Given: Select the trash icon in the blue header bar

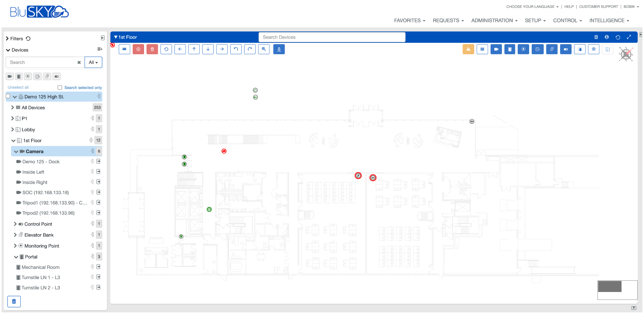Looking at the screenshot, I should click(596, 37).
